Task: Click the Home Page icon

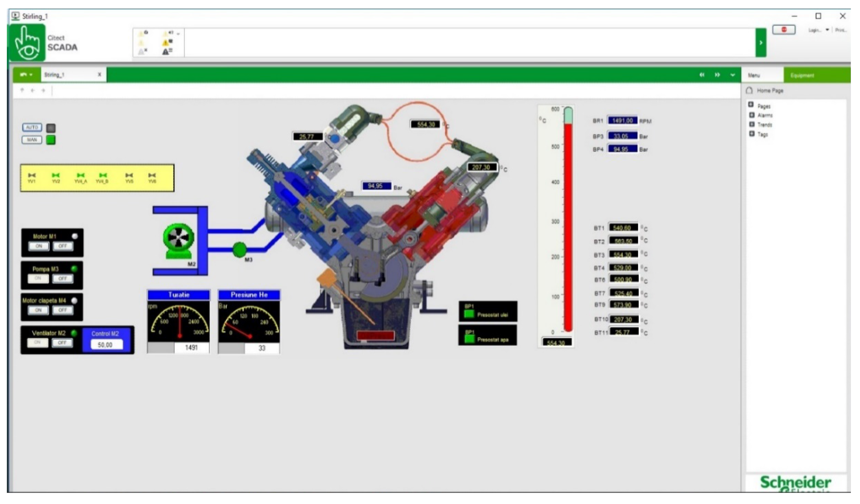Action: tap(749, 90)
